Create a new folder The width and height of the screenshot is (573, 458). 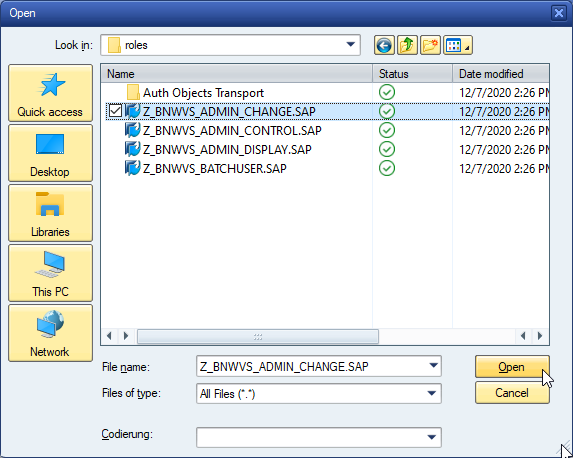430,45
